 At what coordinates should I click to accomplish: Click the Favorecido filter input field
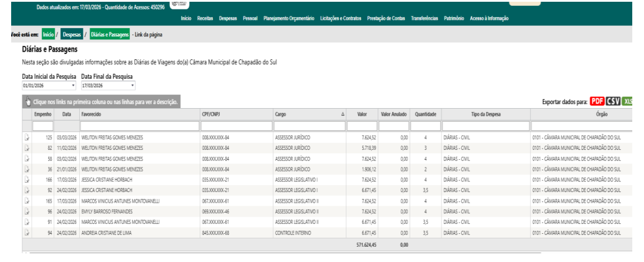(139, 126)
